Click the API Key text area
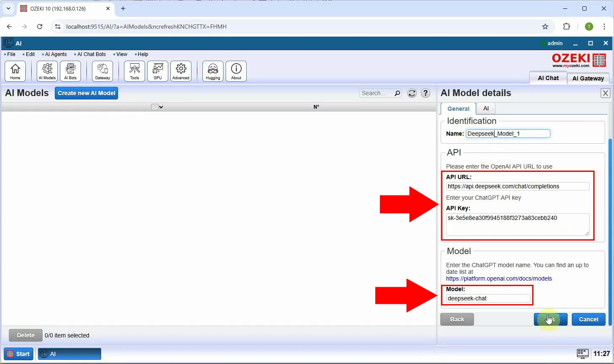 518,225
